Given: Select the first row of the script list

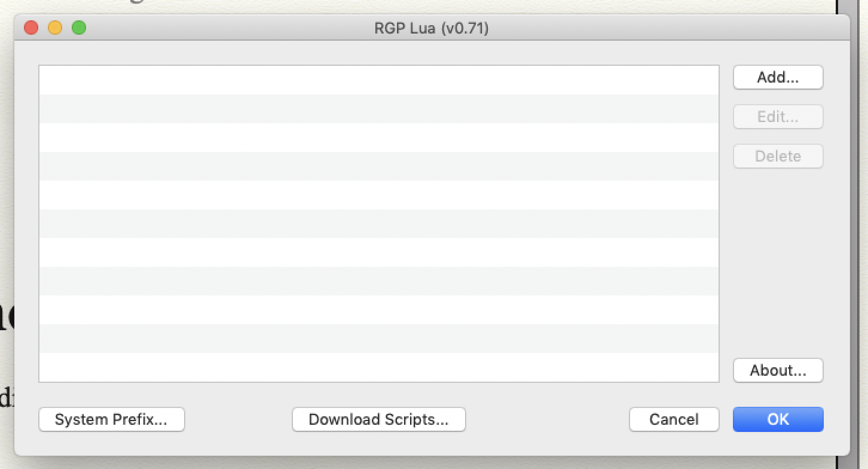Looking at the screenshot, I should pos(378,80).
